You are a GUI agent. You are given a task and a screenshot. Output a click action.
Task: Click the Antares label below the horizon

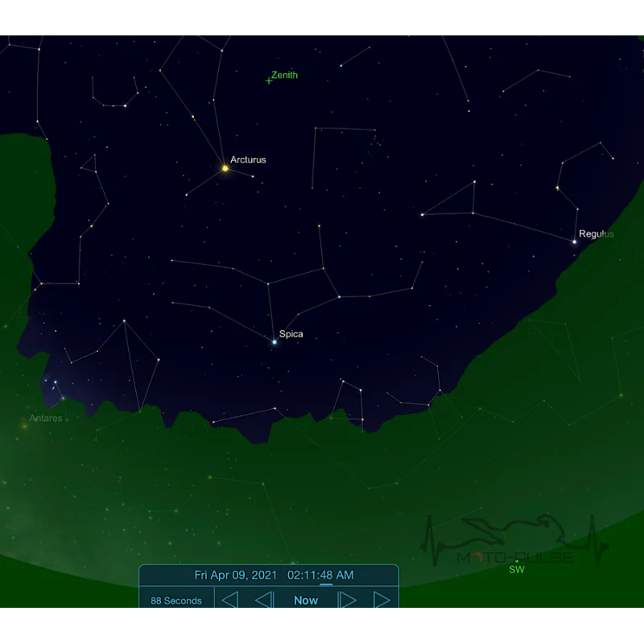click(46, 418)
